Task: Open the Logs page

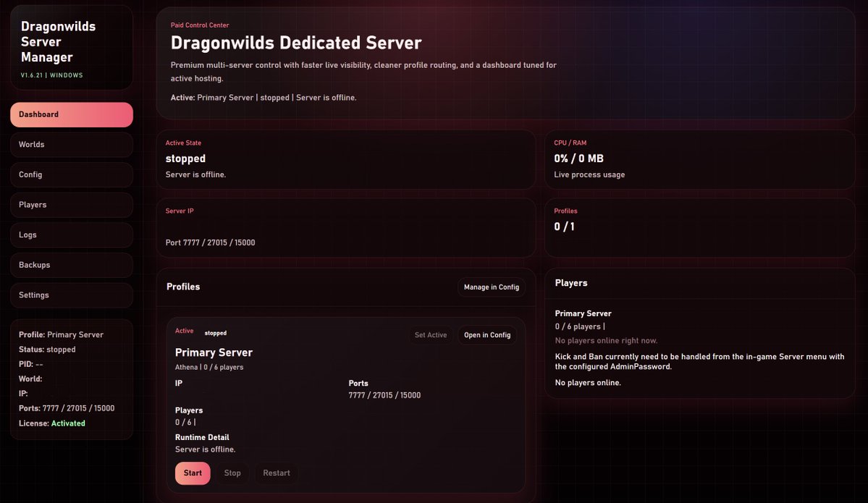Action: click(x=72, y=235)
